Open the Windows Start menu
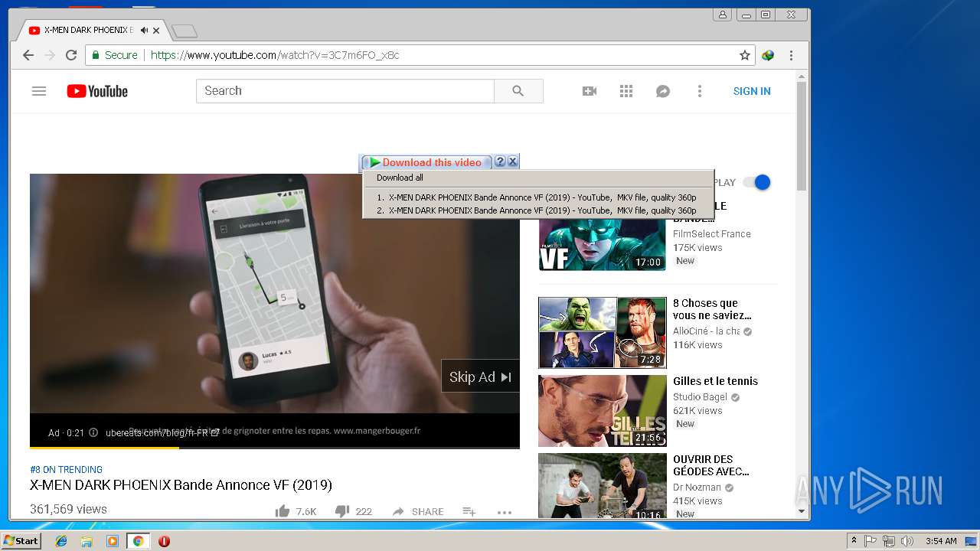The height and width of the screenshot is (551, 980). tap(21, 540)
